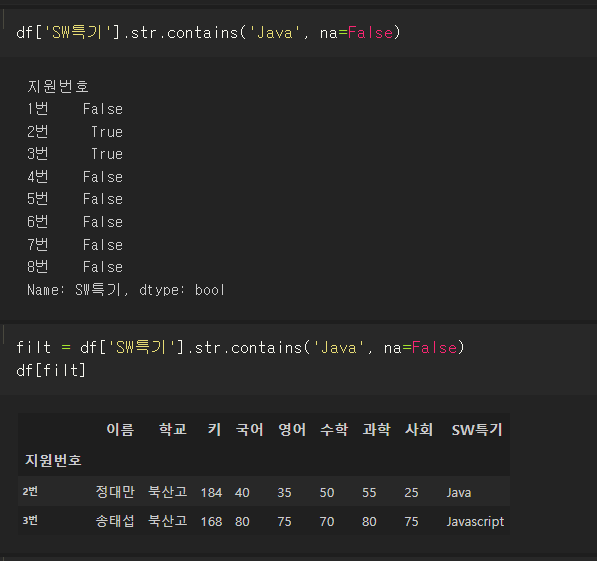
Task: Click the 이름 column header
Action: (120, 430)
